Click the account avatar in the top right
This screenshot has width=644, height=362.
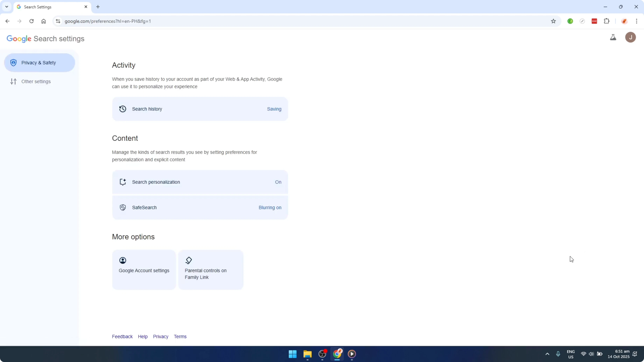[630, 37]
